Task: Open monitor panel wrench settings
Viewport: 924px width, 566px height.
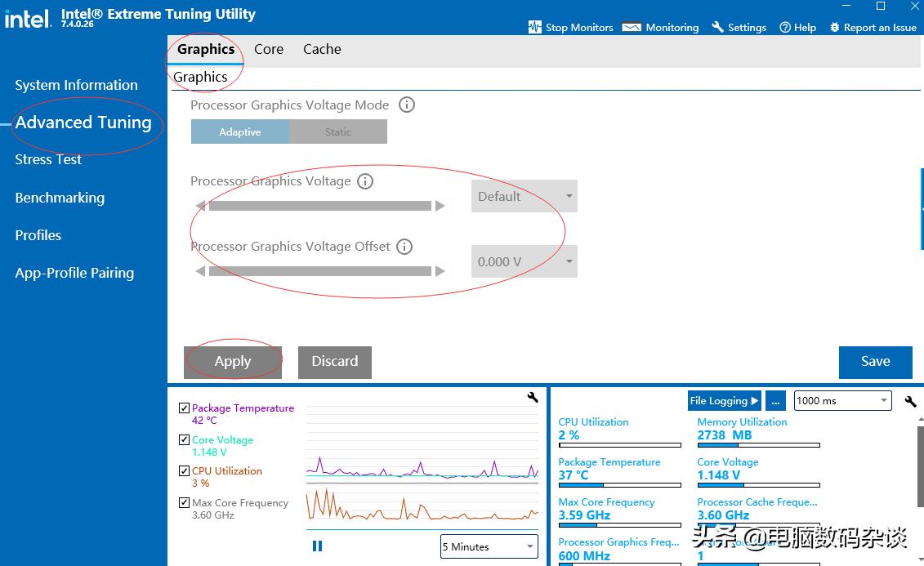Action: tap(910, 401)
